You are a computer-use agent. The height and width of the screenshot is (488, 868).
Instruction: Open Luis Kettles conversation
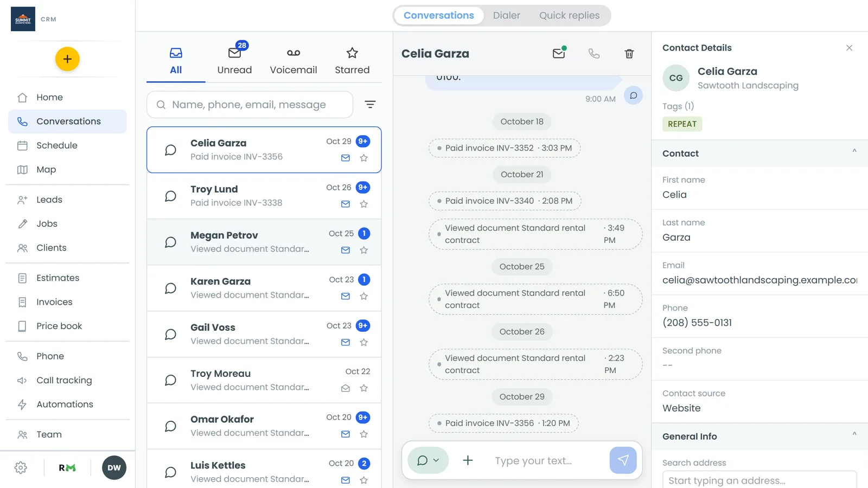point(264,469)
